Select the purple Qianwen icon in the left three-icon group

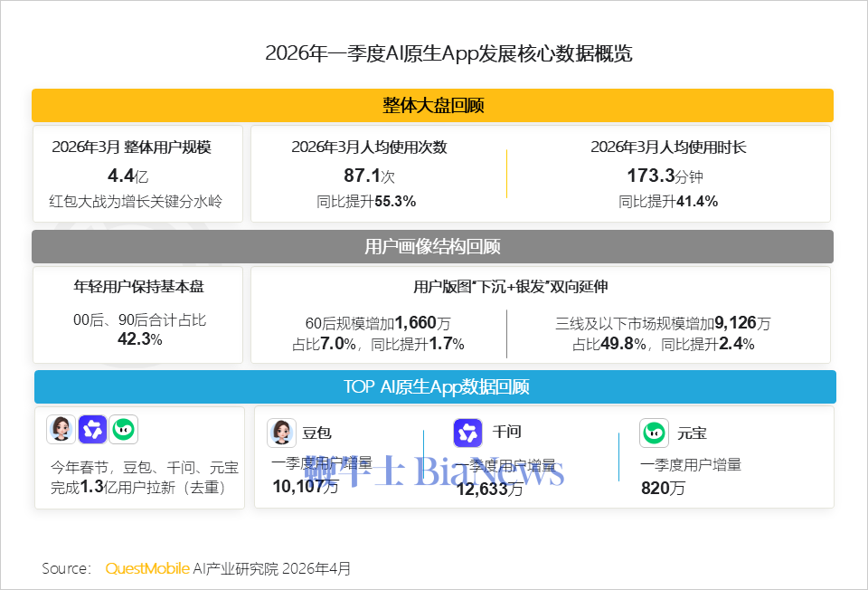[x=92, y=429]
